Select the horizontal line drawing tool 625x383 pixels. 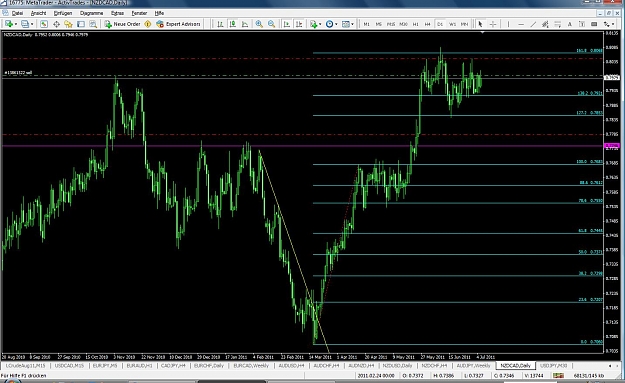coord(521,24)
